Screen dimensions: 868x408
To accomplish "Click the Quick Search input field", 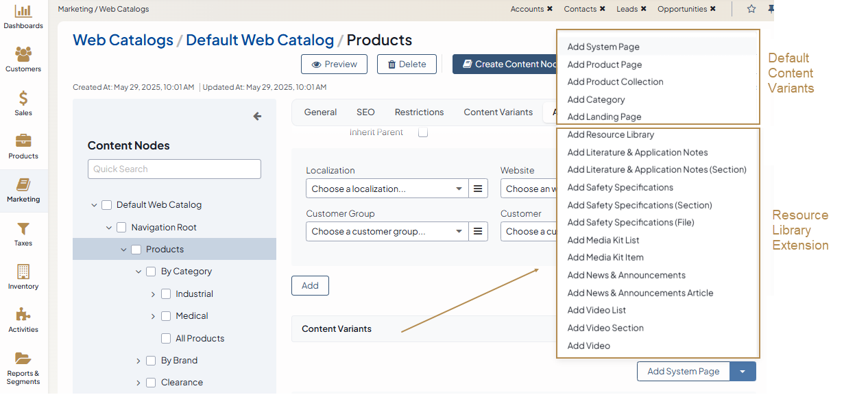I will pyautogui.click(x=174, y=169).
